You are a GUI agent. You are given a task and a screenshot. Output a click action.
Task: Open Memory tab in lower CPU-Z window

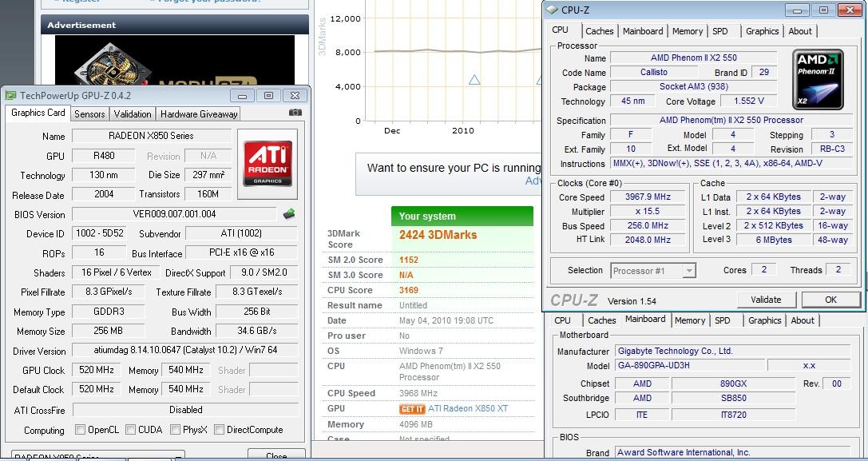coord(690,320)
